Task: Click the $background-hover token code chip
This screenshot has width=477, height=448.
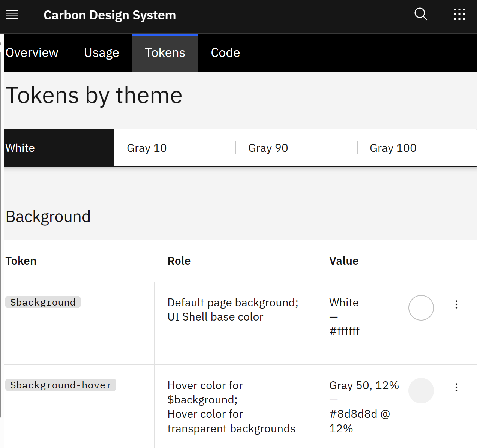Action: 61,385
